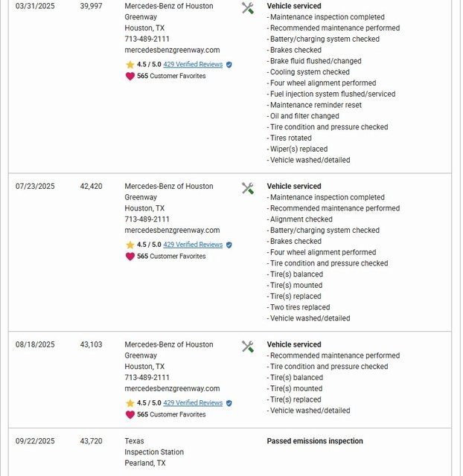Open 429 Verified Reviews link for the 08/18/2025 service
The height and width of the screenshot is (476, 463).
click(x=193, y=403)
